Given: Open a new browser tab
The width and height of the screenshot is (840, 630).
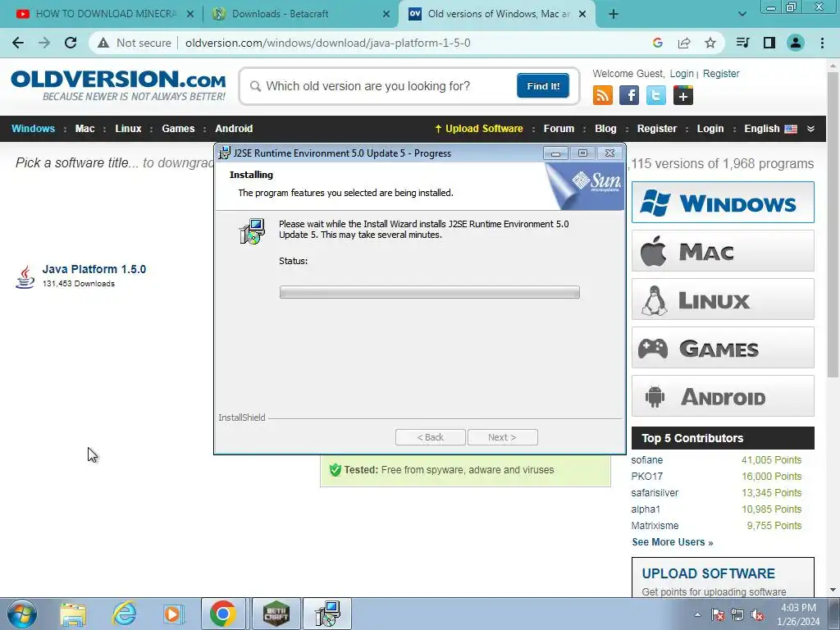Looking at the screenshot, I should [614, 14].
